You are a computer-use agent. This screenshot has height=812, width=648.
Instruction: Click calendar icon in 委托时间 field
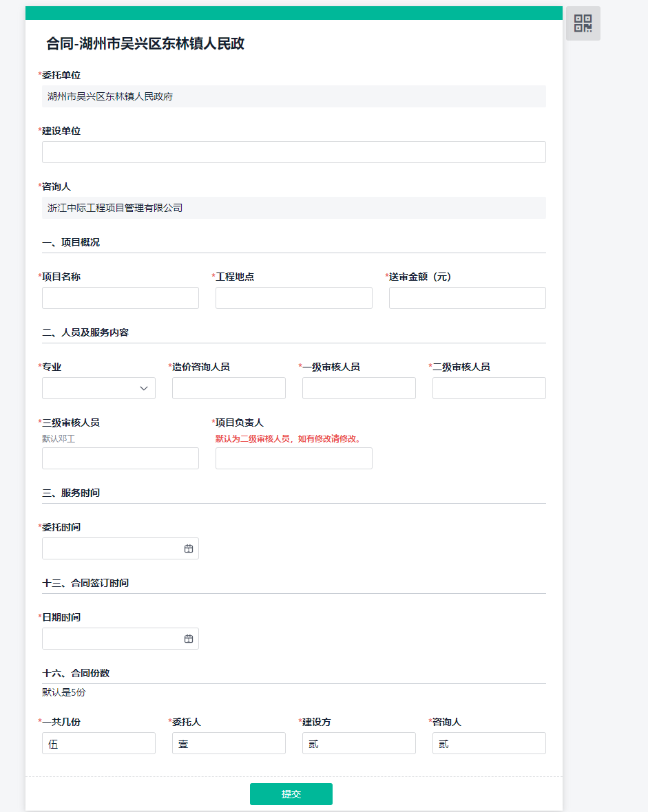189,548
